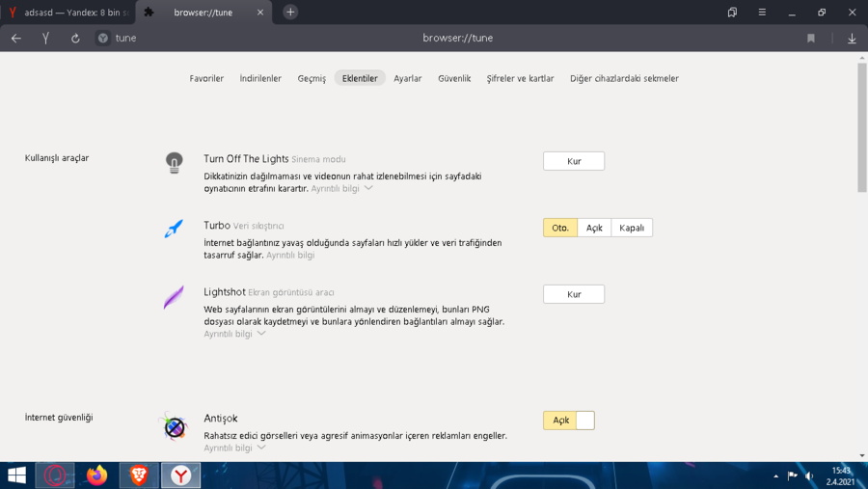Open the downloads arrow icon

point(852,39)
